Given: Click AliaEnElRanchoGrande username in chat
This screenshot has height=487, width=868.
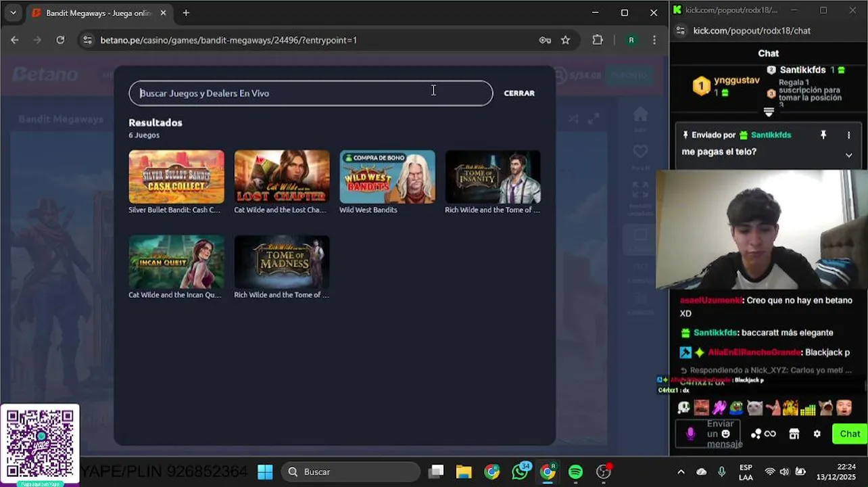Looking at the screenshot, I should coord(754,352).
